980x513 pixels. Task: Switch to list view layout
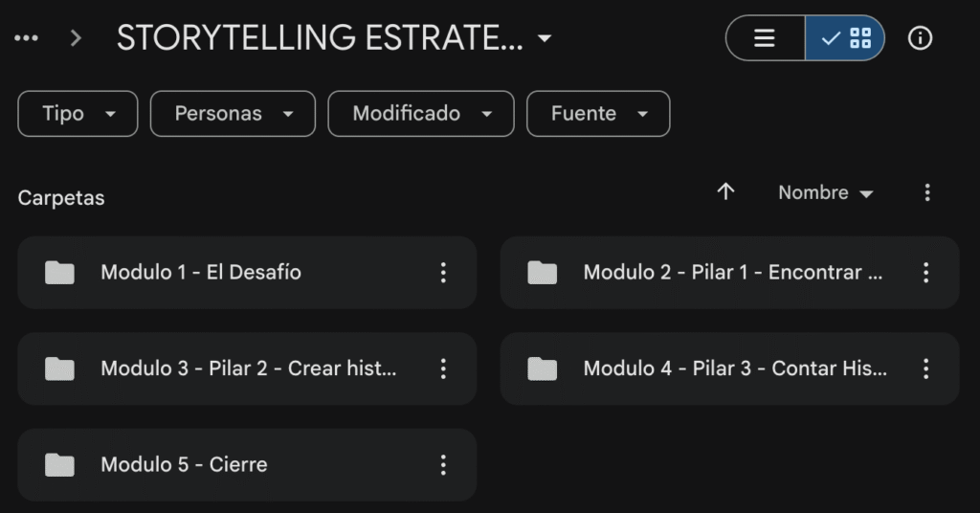point(765,38)
